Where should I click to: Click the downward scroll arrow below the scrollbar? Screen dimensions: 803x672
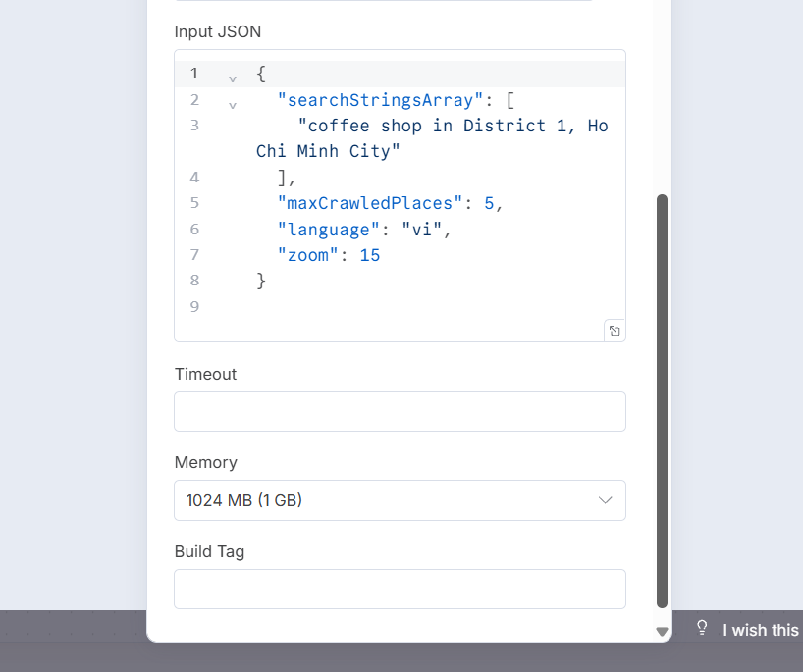tap(662, 632)
